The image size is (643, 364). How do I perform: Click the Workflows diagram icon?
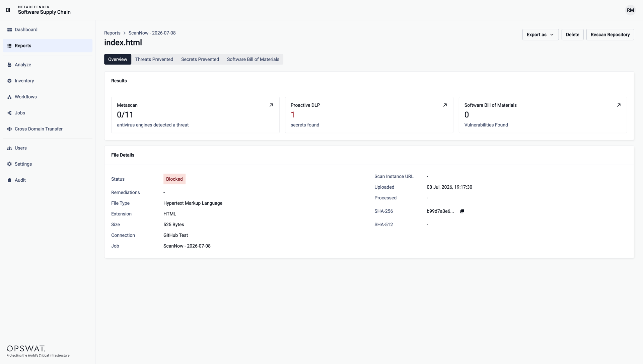pos(9,97)
